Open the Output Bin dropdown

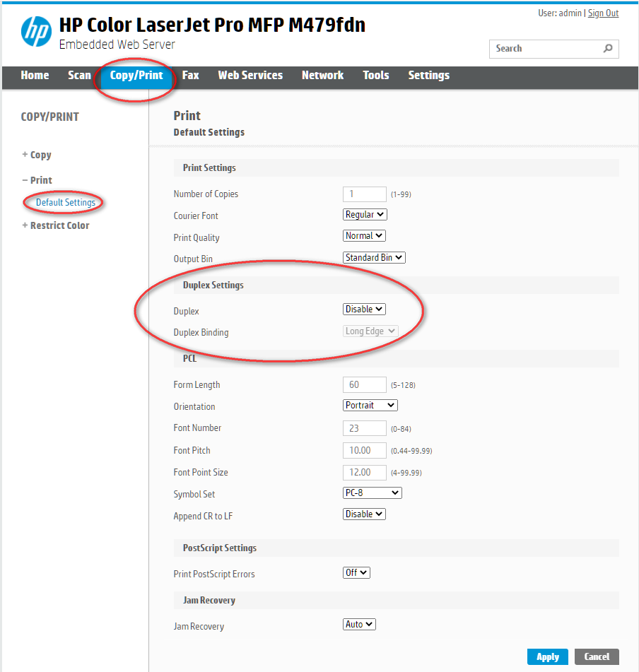(x=373, y=257)
